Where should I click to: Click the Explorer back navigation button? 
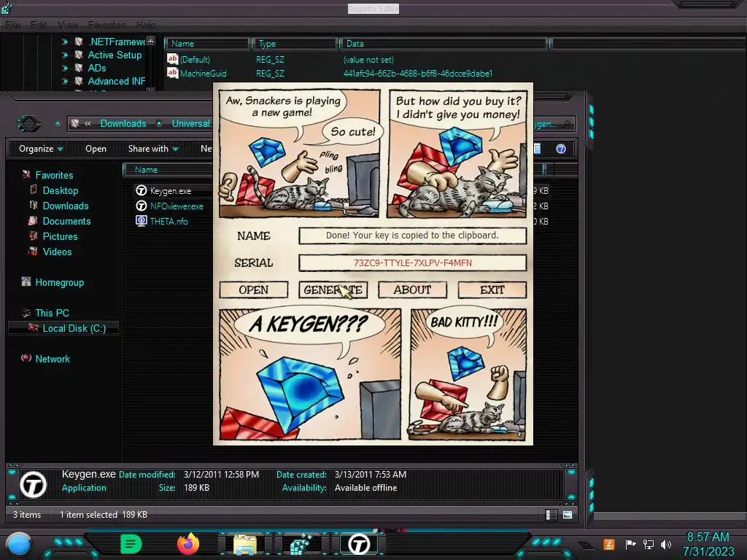pyautogui.click(x=29, y=124)
